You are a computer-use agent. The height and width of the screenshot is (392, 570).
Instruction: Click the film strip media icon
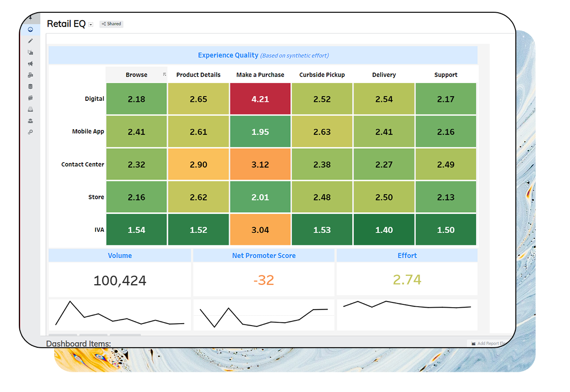pyautogui.click(x=31, y=98)
